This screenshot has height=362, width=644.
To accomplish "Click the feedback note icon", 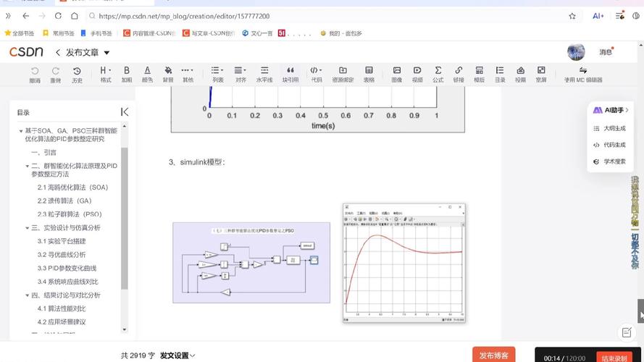I will (627, 332).
